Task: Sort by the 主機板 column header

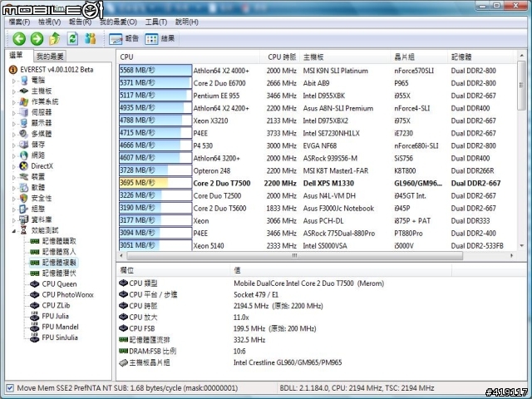Action: [x=345, y=57]
